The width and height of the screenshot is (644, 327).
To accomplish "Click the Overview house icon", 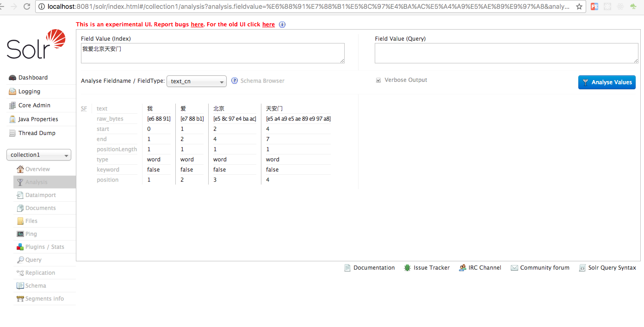I will tap(20, 169).
